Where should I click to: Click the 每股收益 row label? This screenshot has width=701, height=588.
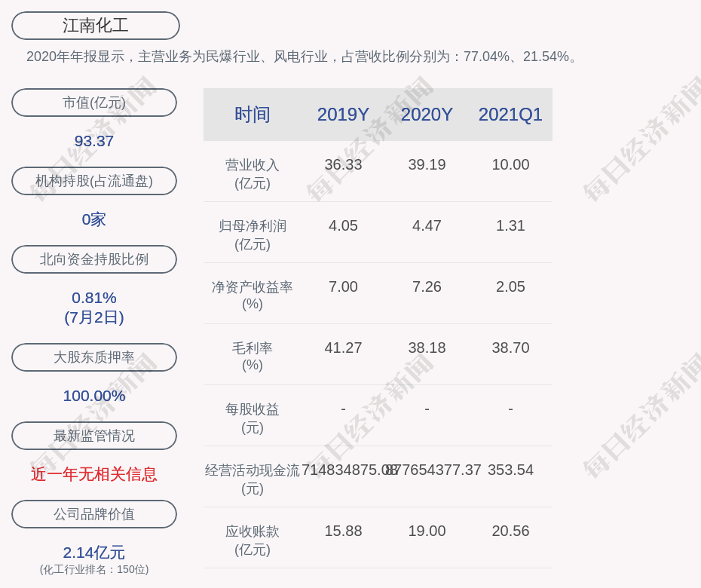[253, 418]
